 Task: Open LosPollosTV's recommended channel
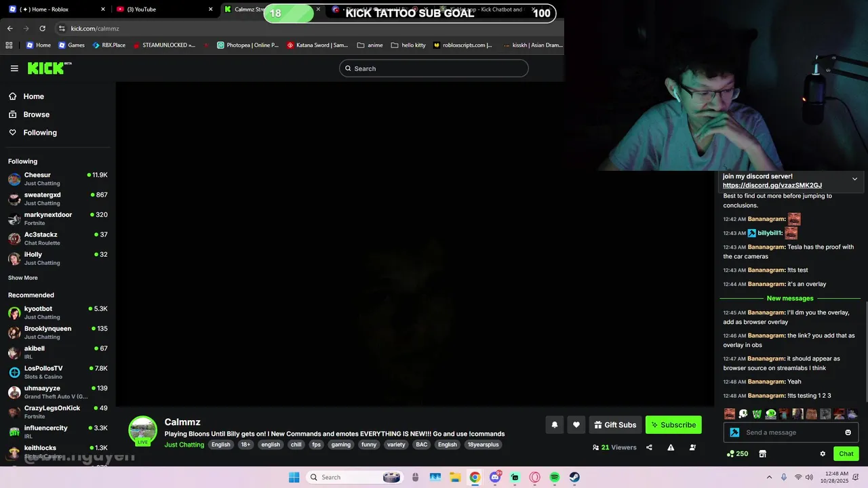[x=58, y=372]
